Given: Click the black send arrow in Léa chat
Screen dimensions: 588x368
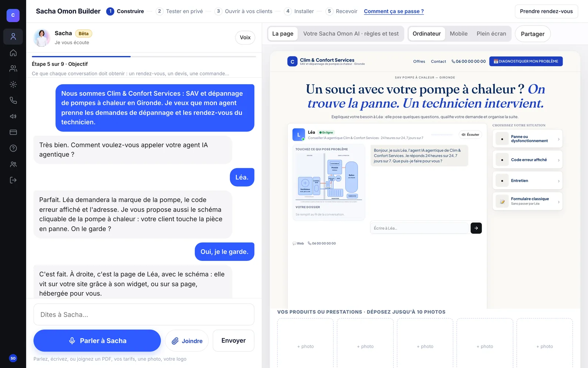Looking at the screenshot, I should click(x=476, y=228).
